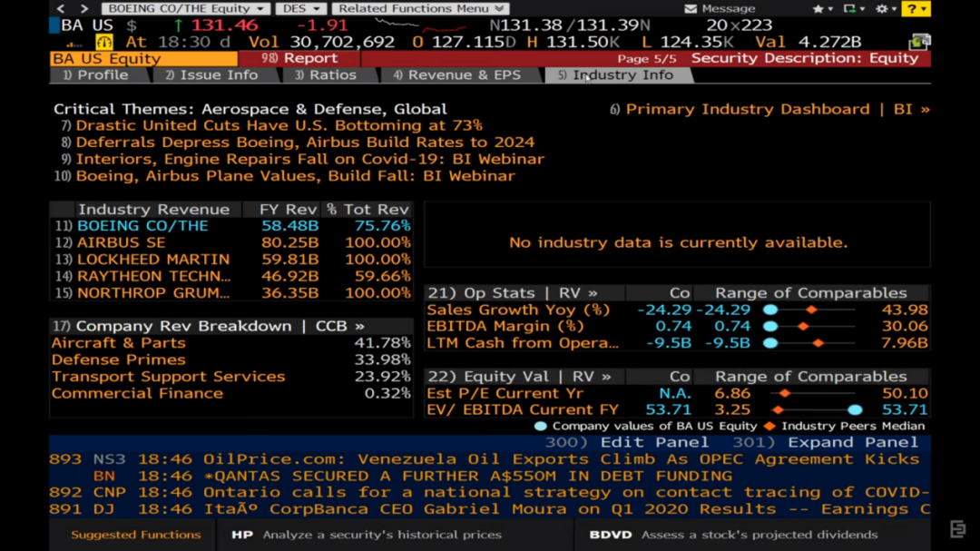Run BDVD projected dividends function
Screen dimensions: 980x551
pyautogui.click(x=733, y=536)
